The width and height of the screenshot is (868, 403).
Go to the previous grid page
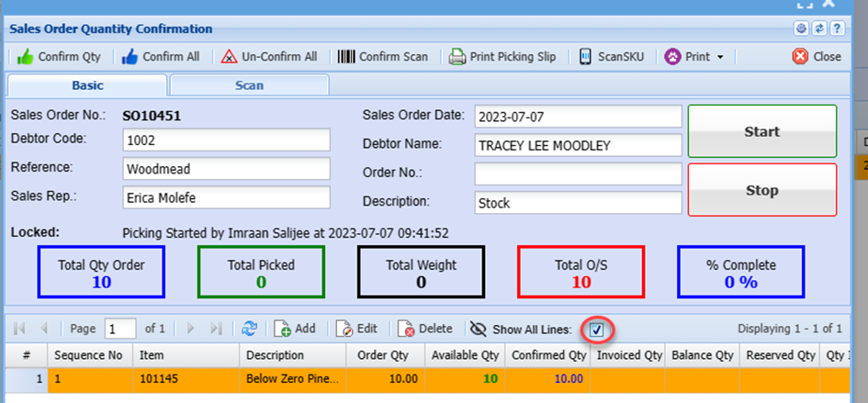[x=43, y=329]
